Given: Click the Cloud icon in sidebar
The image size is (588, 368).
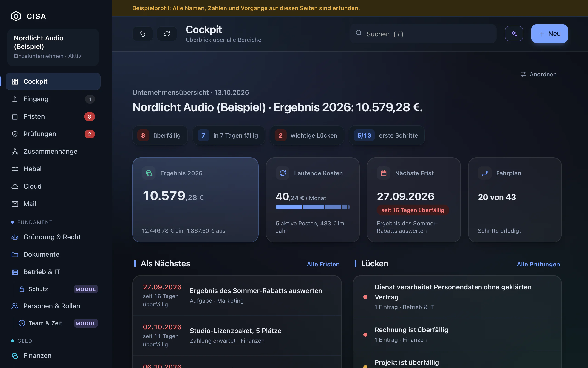Looking at the screenshot, I should pyautogui.click(x=15, y=187).
